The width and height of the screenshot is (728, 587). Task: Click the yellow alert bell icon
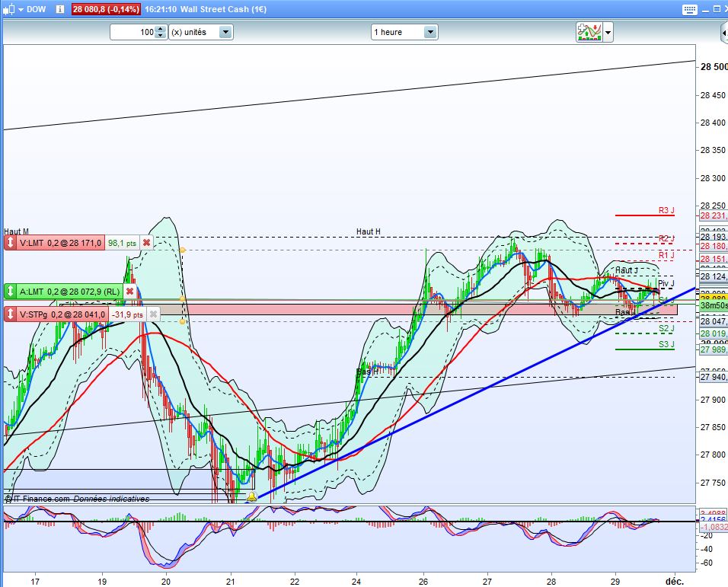tap(251, 497)
